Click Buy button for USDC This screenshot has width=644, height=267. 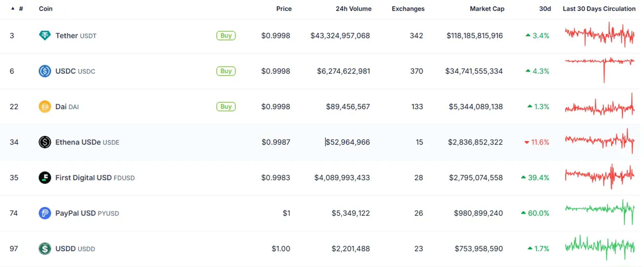click(226, 71)
